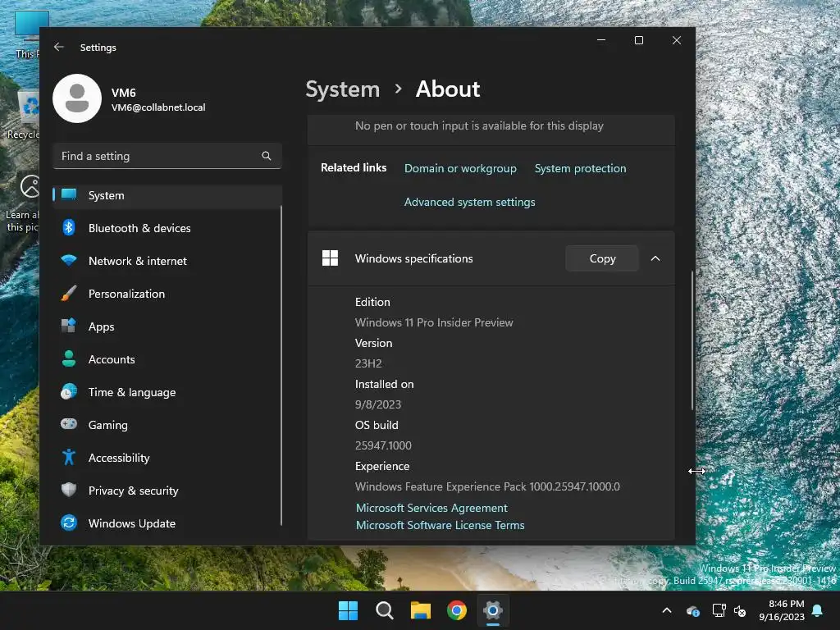Click the Time & language clock icon
Viewport: 840px width, 630px height.
(x=69, y=391)
